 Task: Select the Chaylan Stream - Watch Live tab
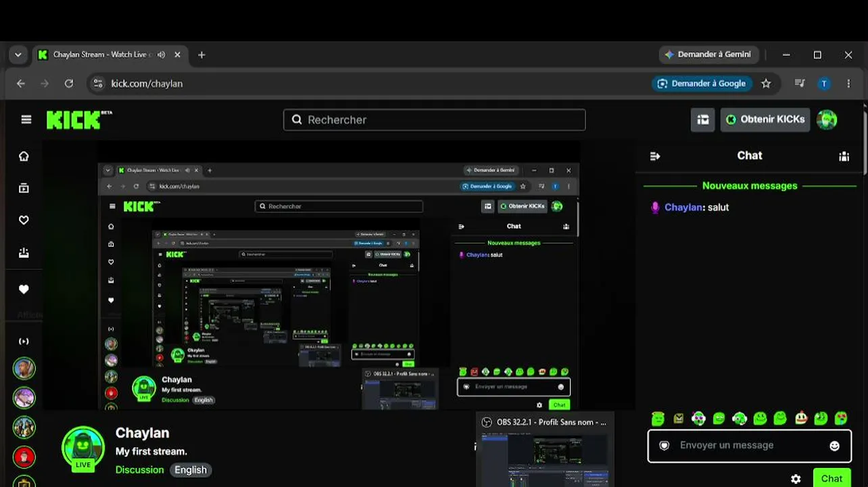[x=99, y=55]
